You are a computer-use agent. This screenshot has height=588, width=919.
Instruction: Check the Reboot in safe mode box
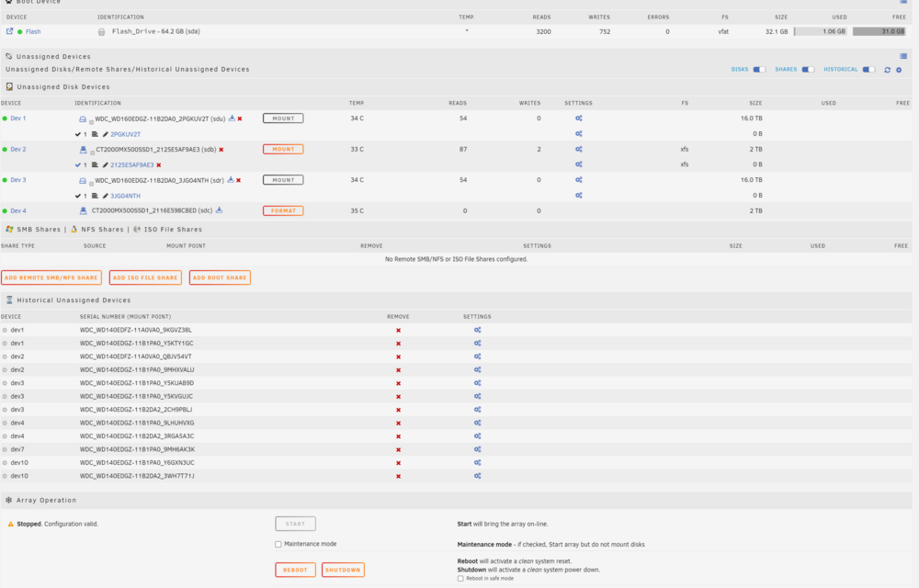(460, 579)
